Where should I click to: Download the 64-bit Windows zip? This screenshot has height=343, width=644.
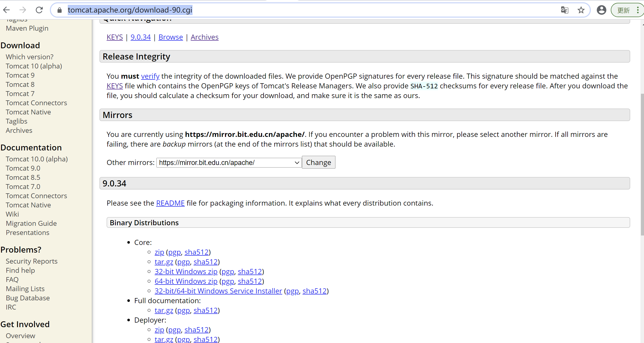click(x=186, y=281)
